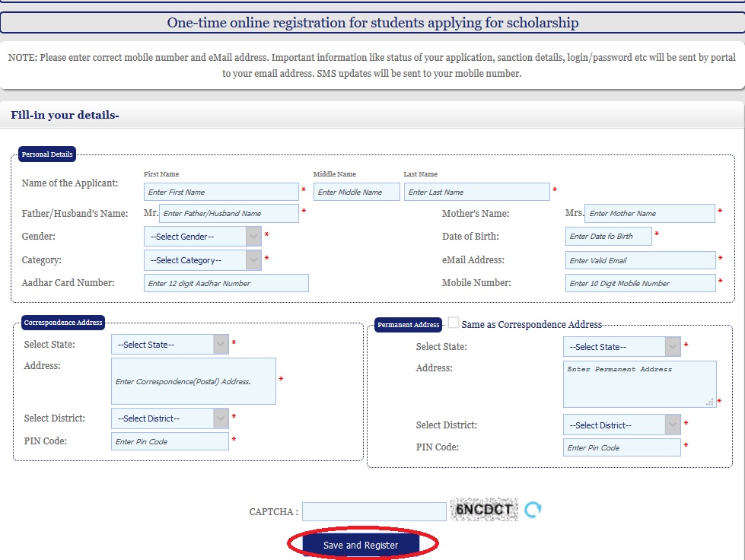Select the Last Name field
Screen dimensions: 745x560
point(477,192)
